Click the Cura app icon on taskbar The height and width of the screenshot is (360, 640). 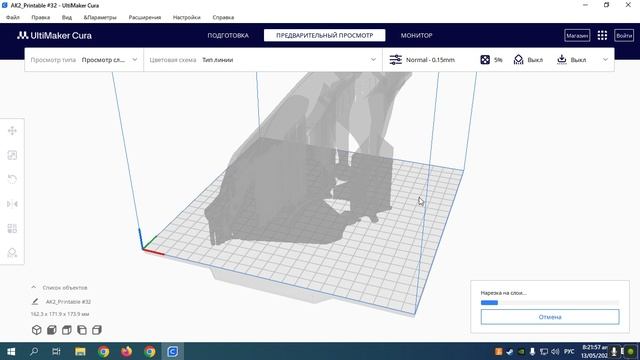tap(173, 351)
